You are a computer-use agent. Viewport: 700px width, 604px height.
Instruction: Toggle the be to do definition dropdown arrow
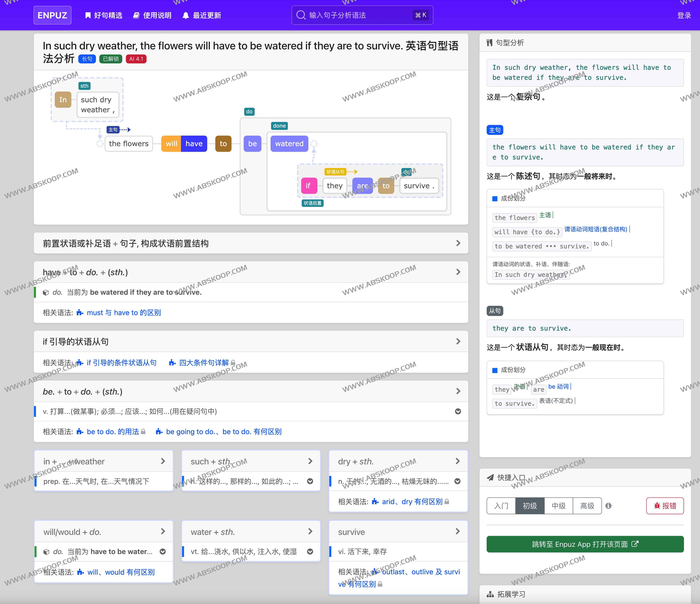pos(458,412)
